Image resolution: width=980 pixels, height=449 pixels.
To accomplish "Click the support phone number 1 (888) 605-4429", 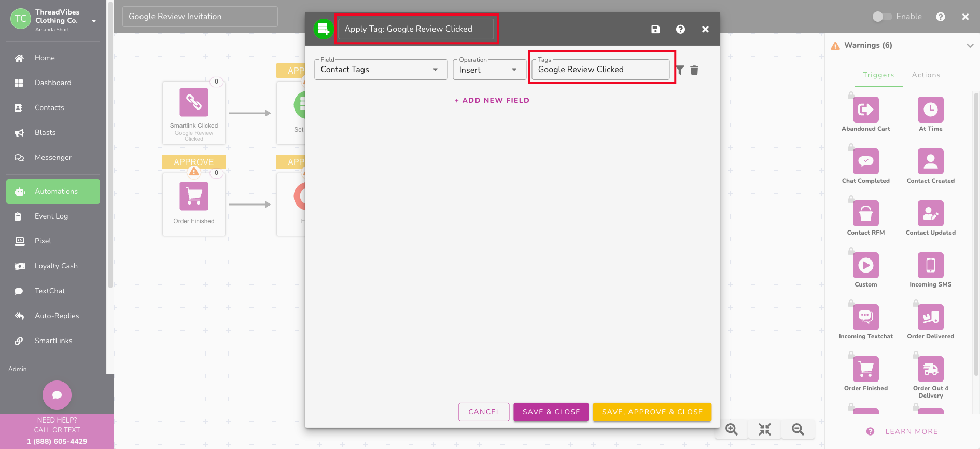I will (x=57, y=441).
